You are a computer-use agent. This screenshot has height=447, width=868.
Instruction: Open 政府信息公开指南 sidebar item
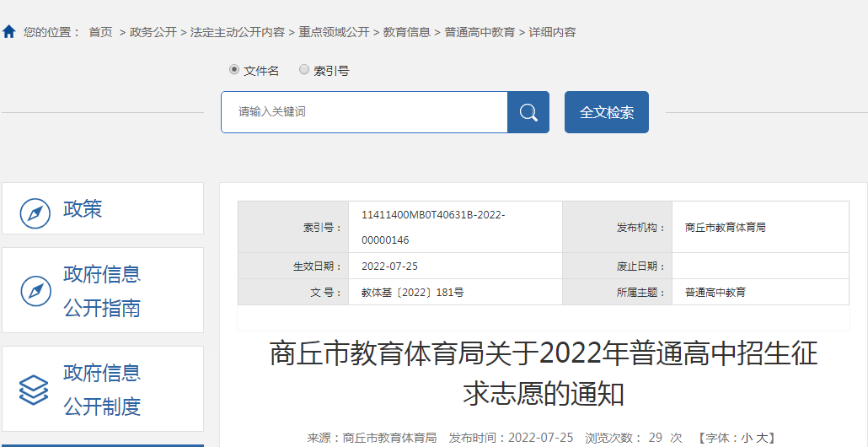(103, 291)
